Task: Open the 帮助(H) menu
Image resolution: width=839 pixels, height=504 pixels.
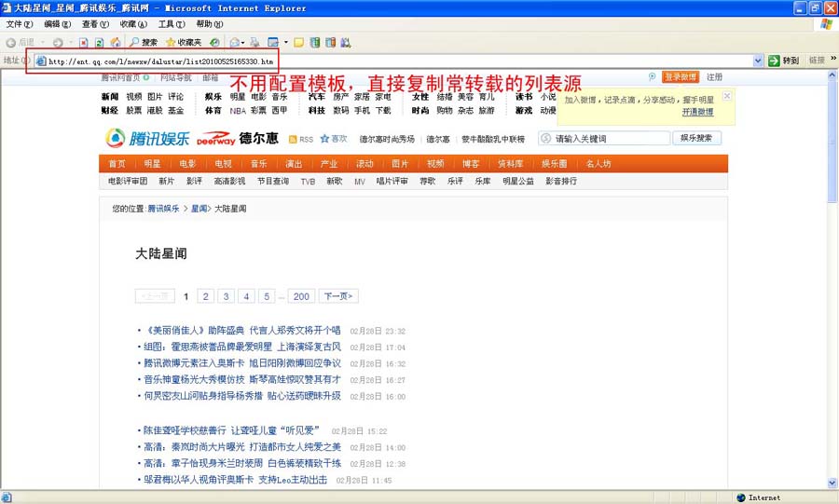Action: [209, 24]
